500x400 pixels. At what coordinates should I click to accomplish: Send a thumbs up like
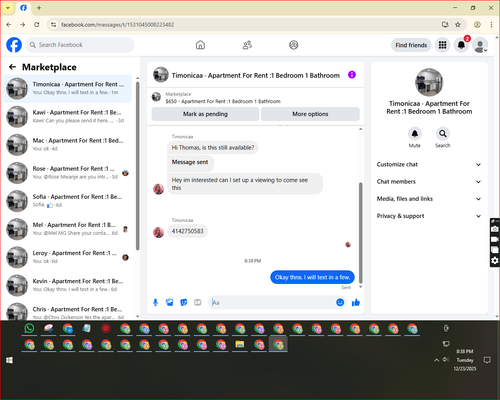(x=356, y=303)
